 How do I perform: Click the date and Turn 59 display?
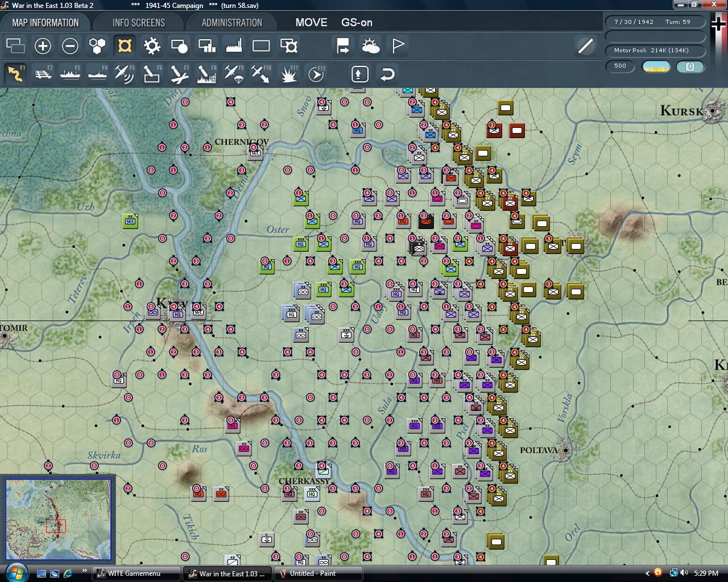(x=655, y=22)
